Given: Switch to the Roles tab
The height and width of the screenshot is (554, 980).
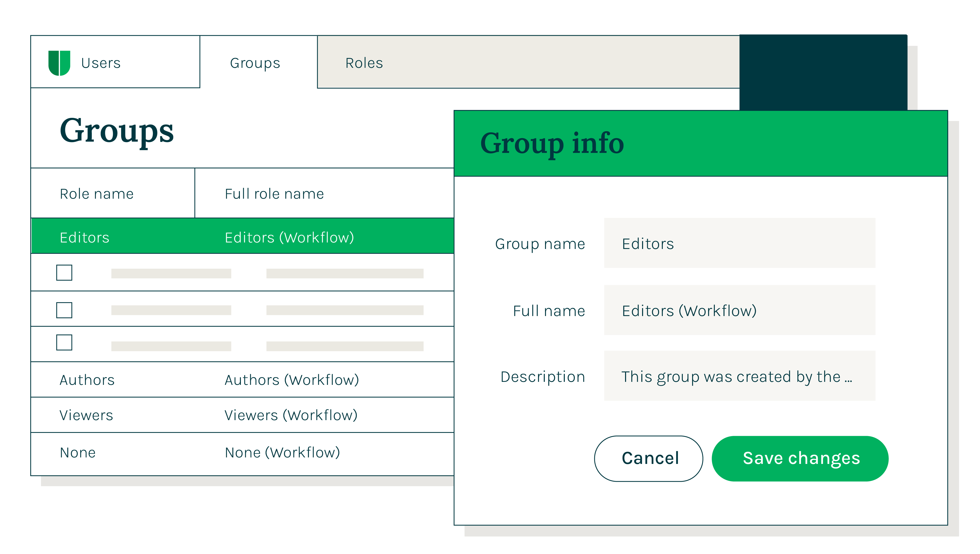Looking at the screenshot, I should pos(364,63).
